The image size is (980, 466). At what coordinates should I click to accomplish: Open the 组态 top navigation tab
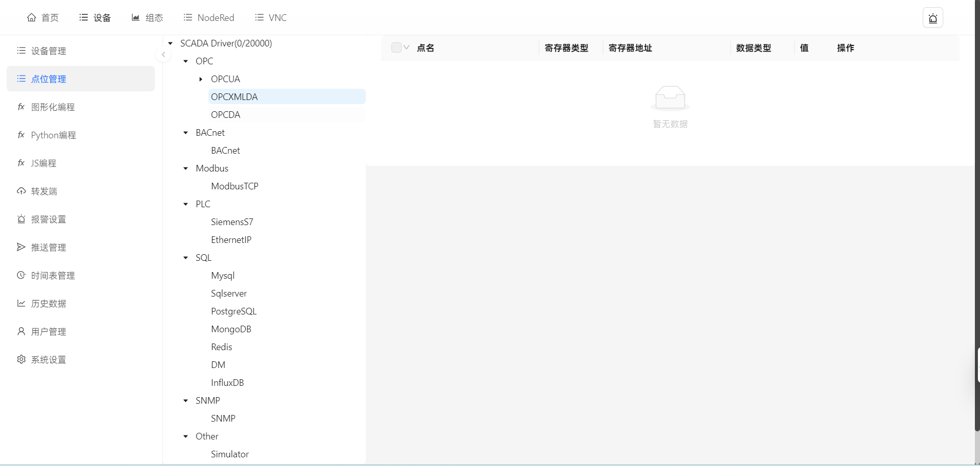tap(148, 18)
